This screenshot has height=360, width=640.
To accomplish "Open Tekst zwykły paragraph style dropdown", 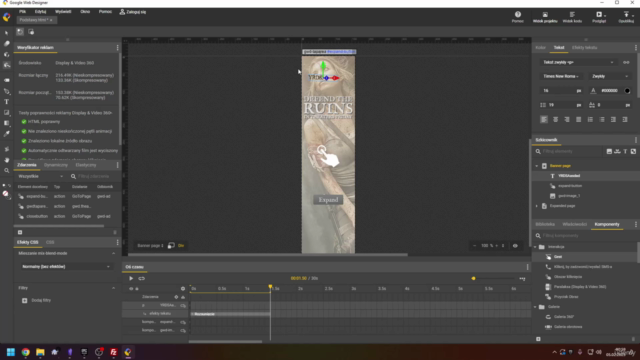I will pos(578,62).
